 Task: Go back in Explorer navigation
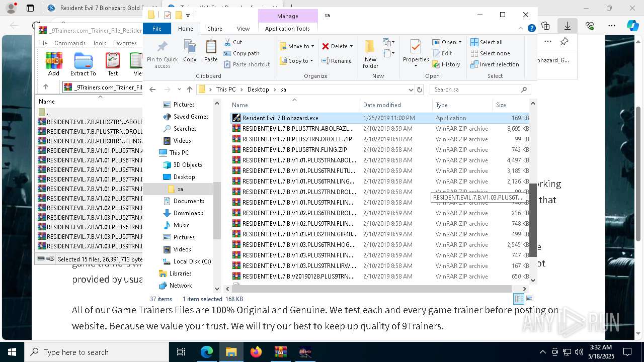[153, 89]
